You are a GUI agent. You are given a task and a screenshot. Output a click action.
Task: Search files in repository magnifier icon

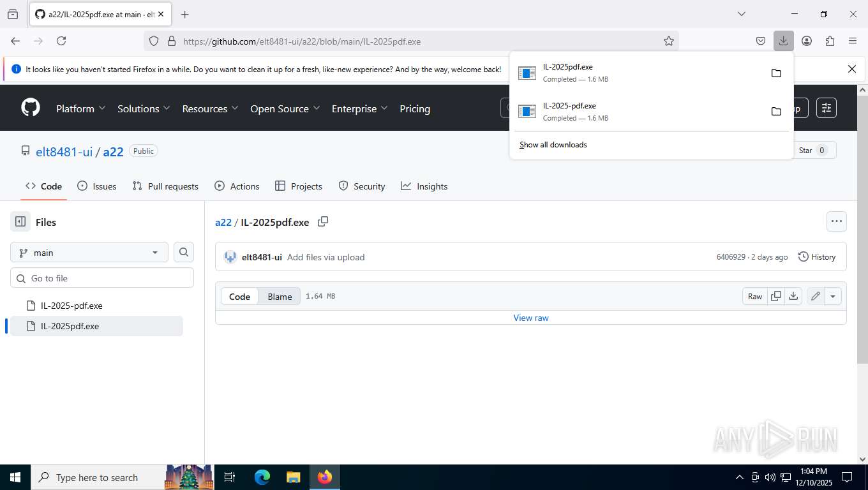click(x=184, y=252)
